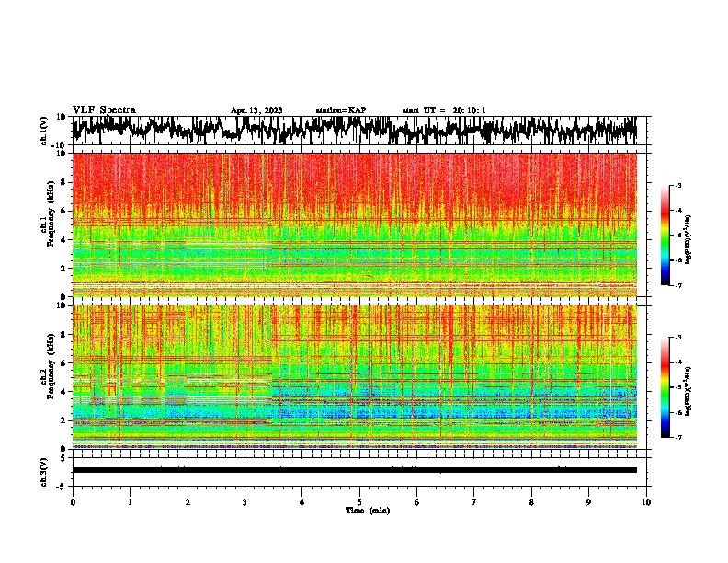Click the ch.2 colorbar log(PSD) label

[688, 391]
